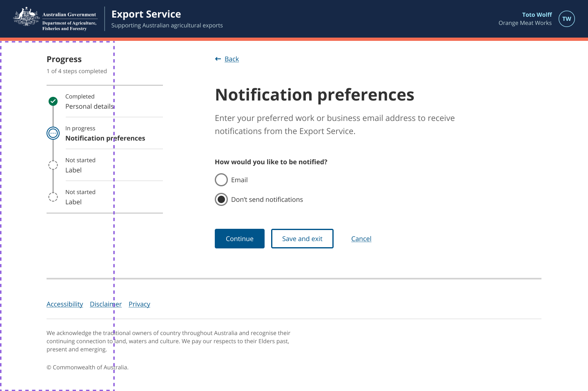The image size is (588, 391).
Task: Deselect the filled notification radio button
Action: tap(221, 199)
